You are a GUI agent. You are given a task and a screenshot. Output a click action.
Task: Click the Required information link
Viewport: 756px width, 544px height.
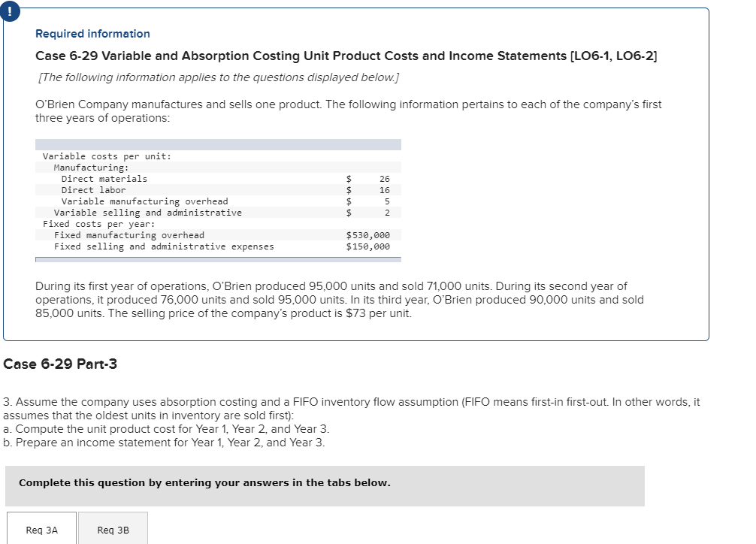[92, 34]
